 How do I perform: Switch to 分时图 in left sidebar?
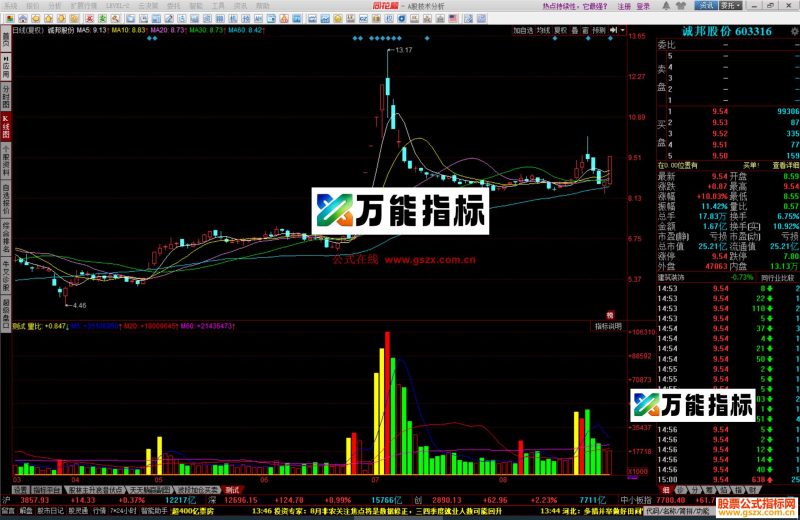(6, 97)
